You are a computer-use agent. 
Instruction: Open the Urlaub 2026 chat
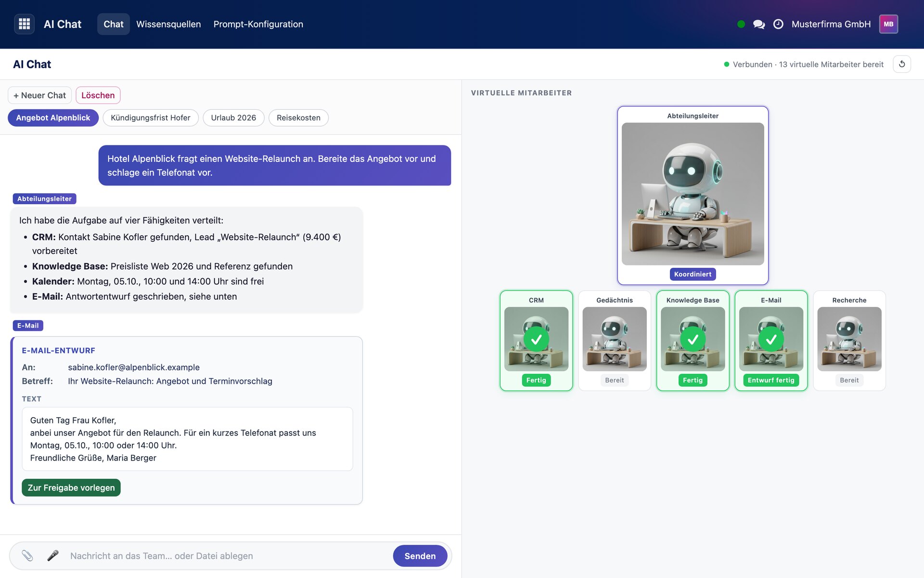click(233, 118)
